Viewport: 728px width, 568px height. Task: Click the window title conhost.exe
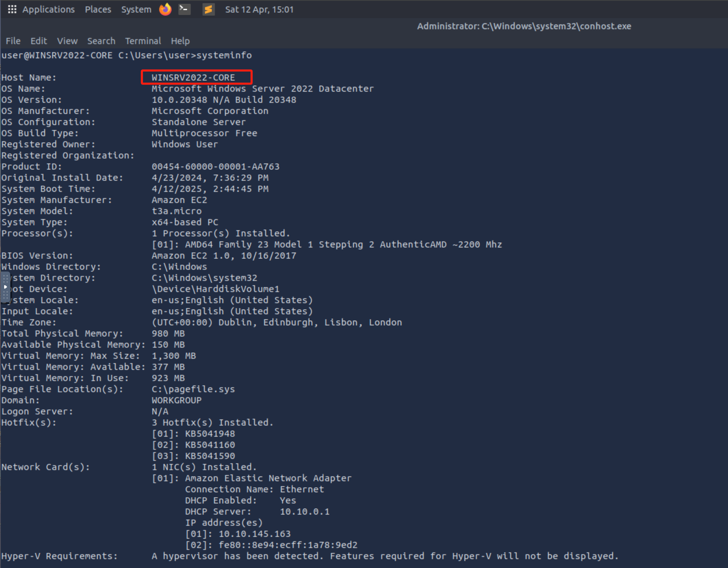pos(524,26)
